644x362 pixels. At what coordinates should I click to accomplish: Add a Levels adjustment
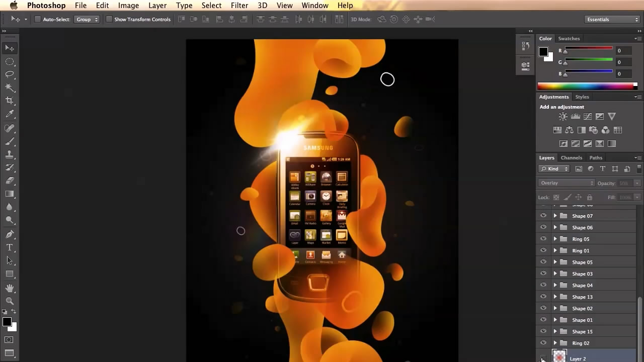point(575,117)
